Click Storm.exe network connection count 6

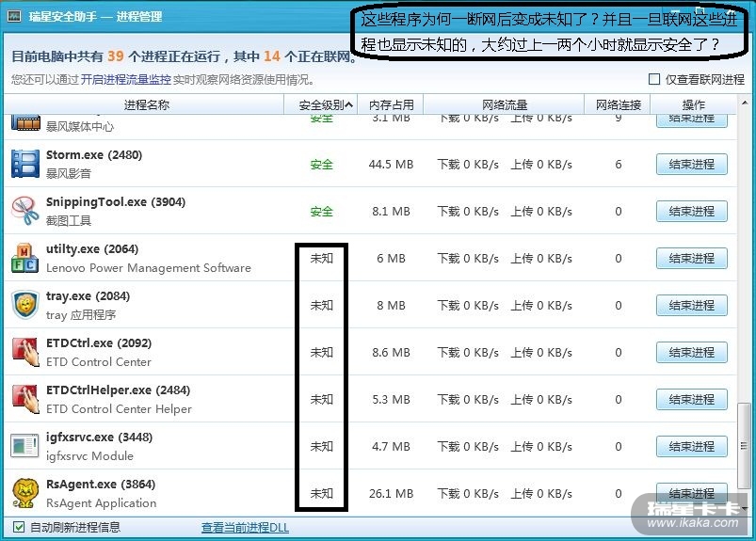pyautogui.click(x=619, y=165)
